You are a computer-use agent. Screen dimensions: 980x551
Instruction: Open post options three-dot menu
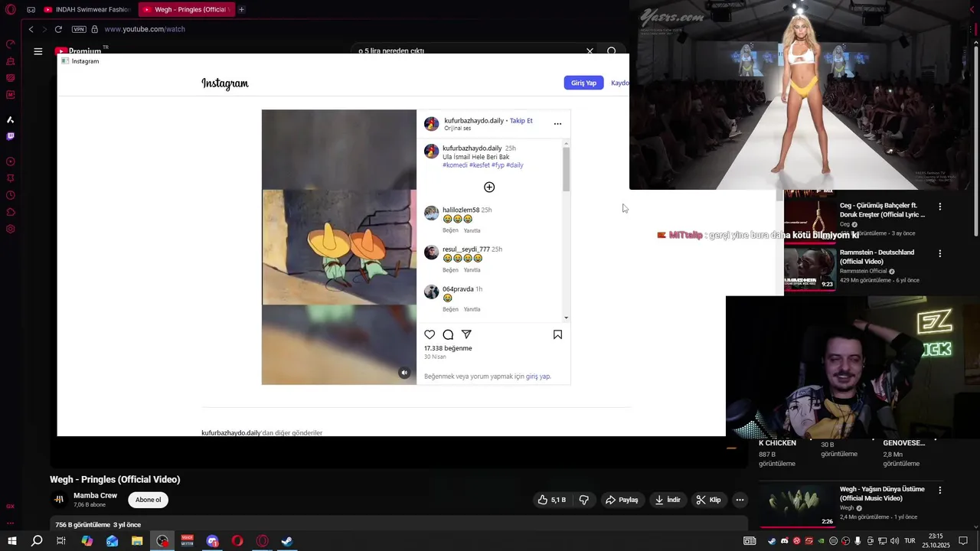click(x=557, y=124)
